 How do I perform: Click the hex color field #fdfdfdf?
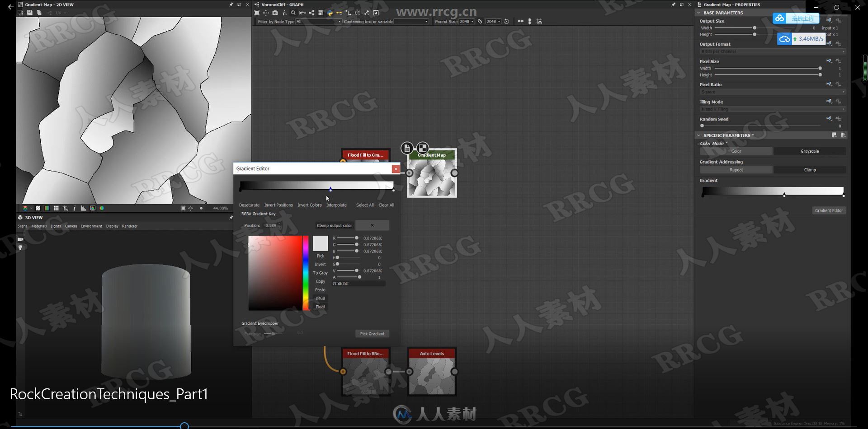(359, 284)
